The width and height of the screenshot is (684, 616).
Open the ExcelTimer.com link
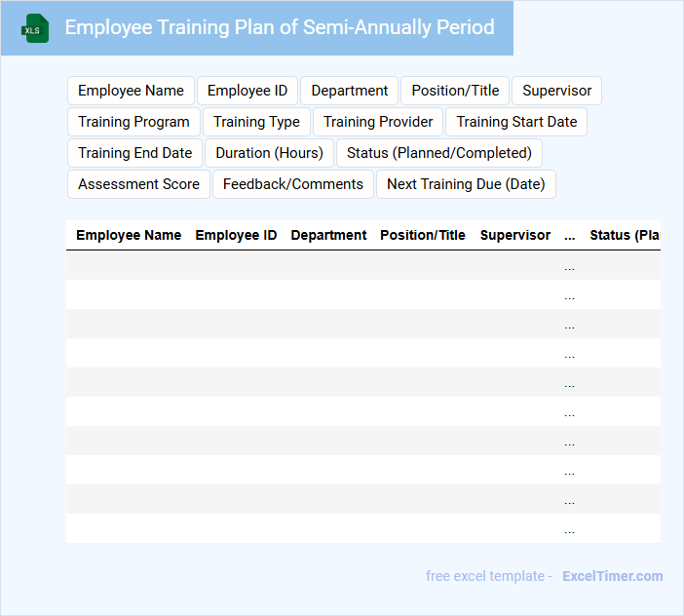pyautogui.click(x=612, y=576)
